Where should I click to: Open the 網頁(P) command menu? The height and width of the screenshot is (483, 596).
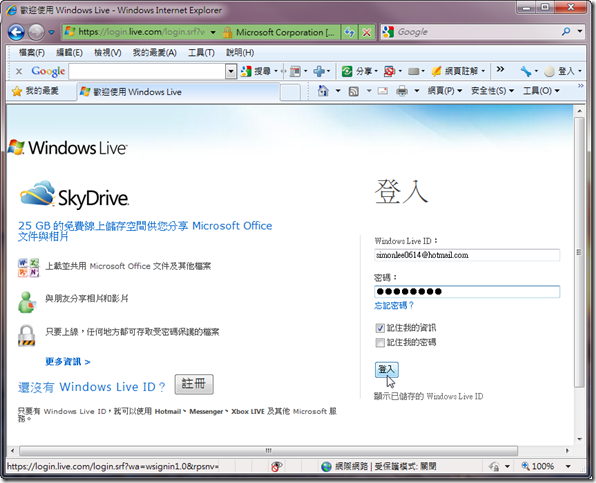[x=445, y=91]
